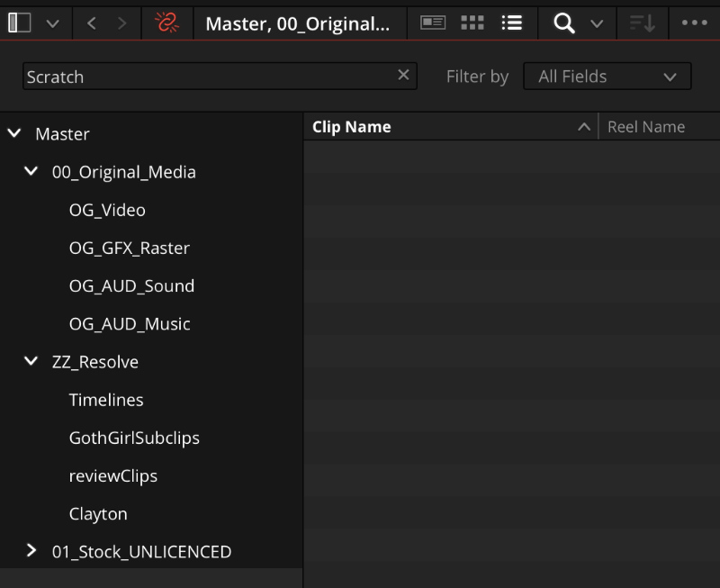Click the red broken link relink media icon

click(166, 23)
